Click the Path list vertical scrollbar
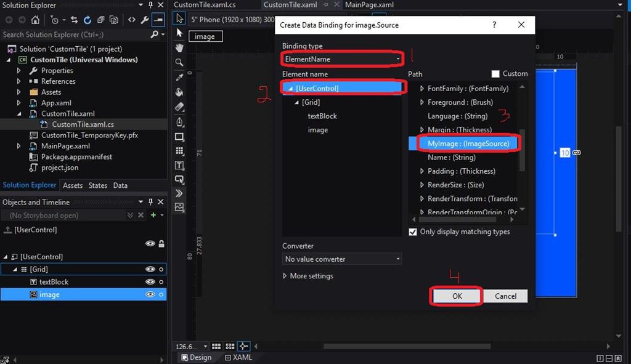This screenshot has height=364, width=631. [523, 150]
